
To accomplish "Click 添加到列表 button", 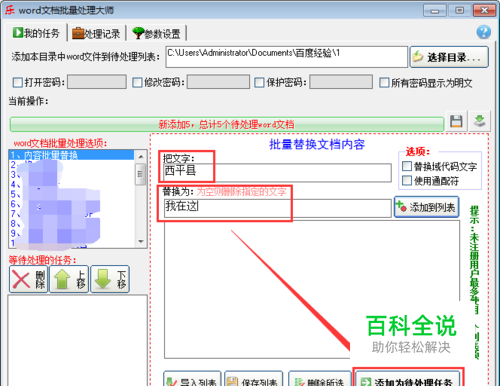I will 427,207.
